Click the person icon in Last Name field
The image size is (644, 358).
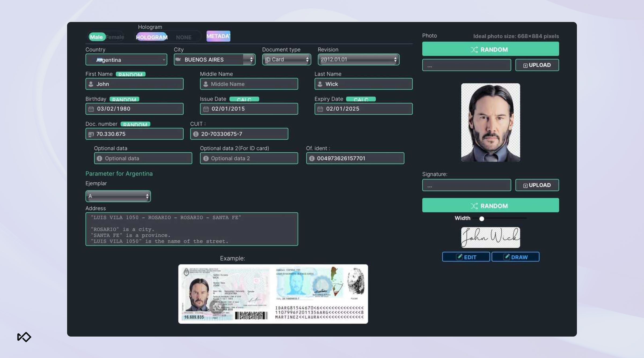coord(320,84)
